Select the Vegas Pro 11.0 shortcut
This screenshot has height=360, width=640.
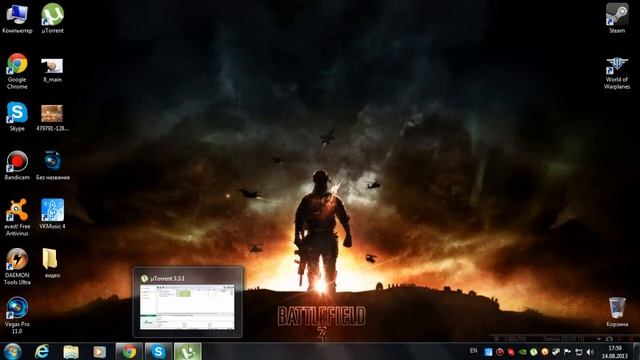[x=17, y=315]
